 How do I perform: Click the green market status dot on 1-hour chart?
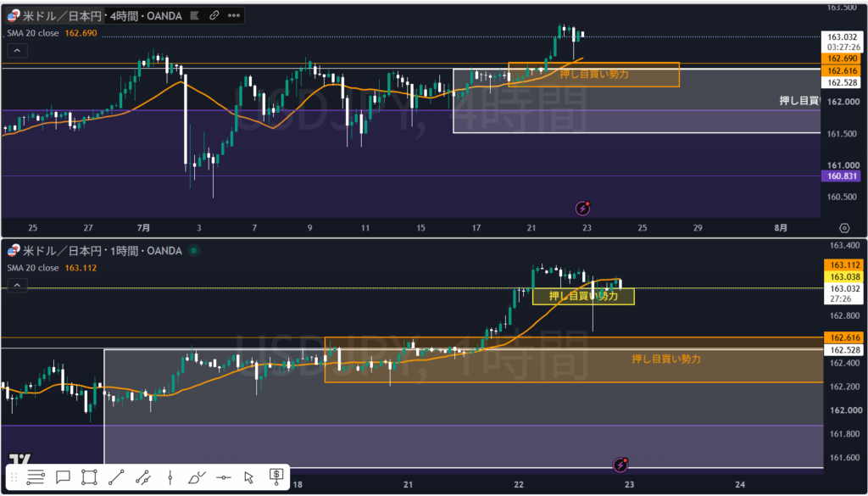(x=193, y=251)
